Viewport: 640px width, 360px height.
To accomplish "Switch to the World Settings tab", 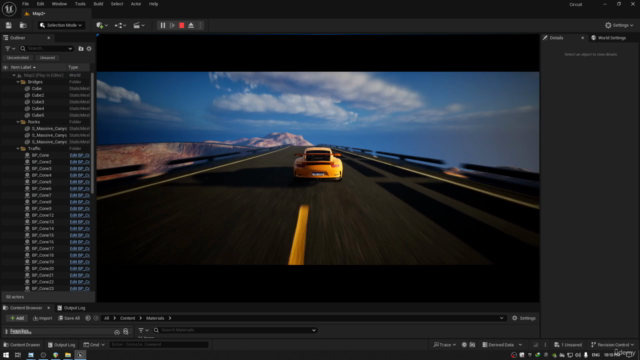I will [x=608, y=38].
